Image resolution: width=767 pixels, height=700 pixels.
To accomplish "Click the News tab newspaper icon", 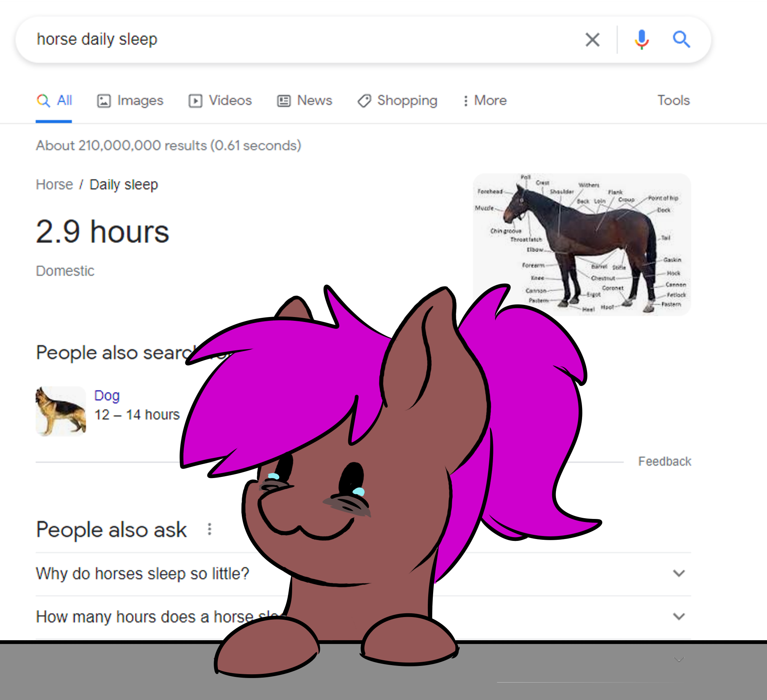I will coord(284,101).
